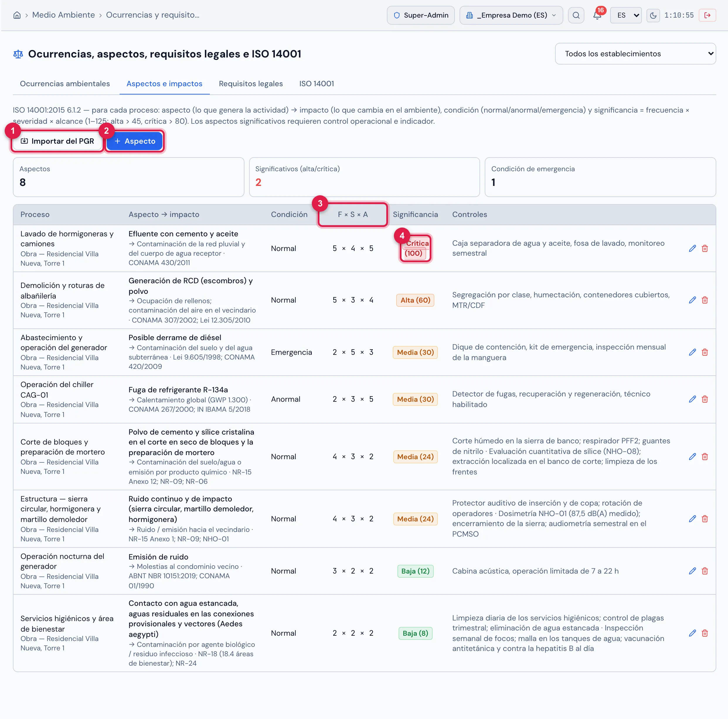This screenshot has height=719, width=728.
Task: Delete the Posible derrame de diésel row
Action: coord(705,352)
